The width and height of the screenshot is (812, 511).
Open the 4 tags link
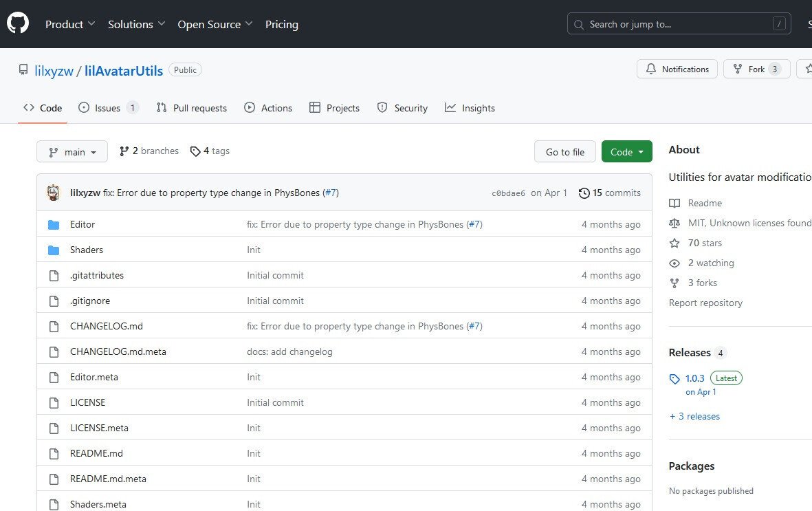[x=210, y=151]
